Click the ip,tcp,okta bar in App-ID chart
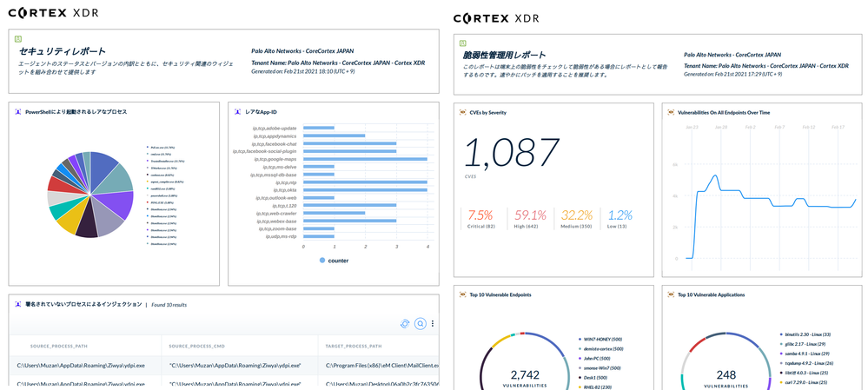The width and height of the screenshot is (868, 390). point(365,189)
